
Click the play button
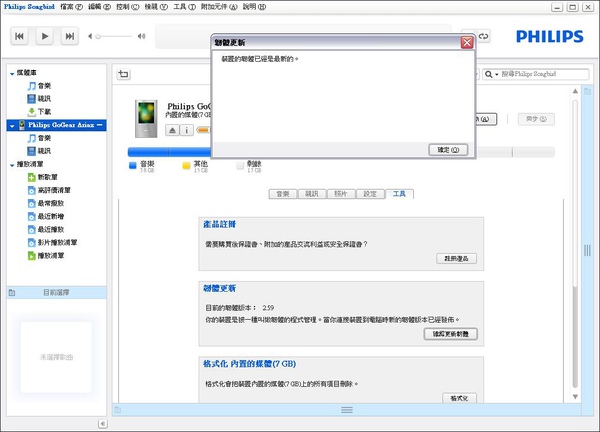(45, 36)
